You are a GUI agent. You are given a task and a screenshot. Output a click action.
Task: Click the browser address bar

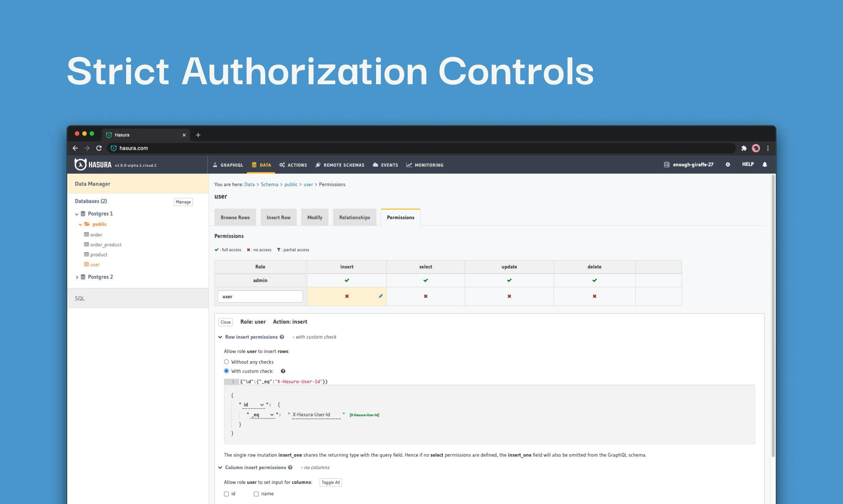(x=421, y=148)
